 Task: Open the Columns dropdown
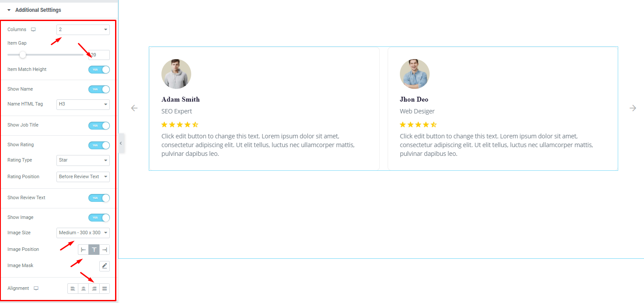tap(83, 30)
